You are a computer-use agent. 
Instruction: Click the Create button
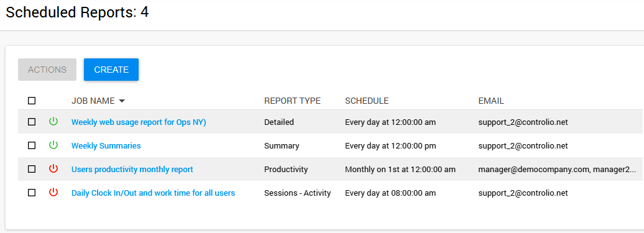tap(111, 70)
